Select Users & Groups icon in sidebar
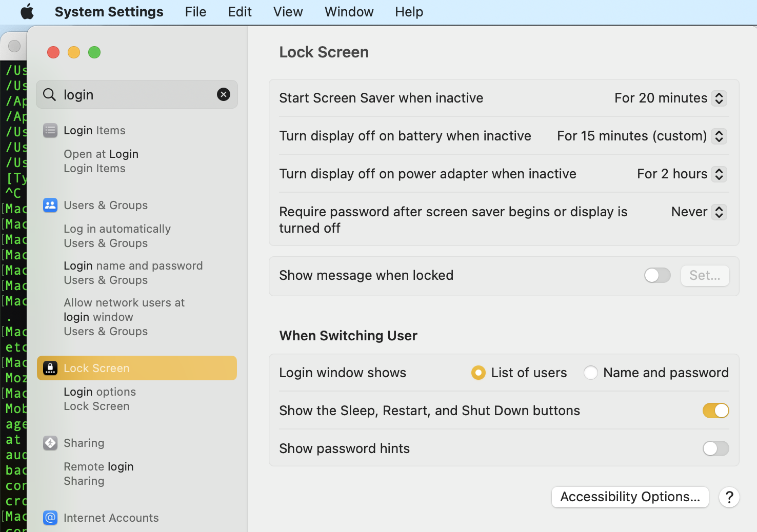 point(50,205)
